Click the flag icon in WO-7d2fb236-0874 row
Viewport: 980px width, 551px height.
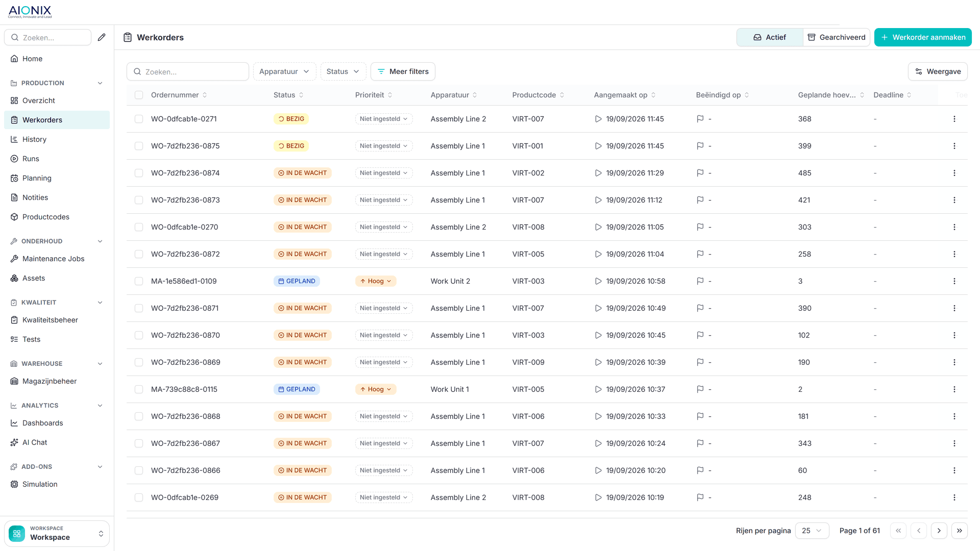tap(700, 173)
